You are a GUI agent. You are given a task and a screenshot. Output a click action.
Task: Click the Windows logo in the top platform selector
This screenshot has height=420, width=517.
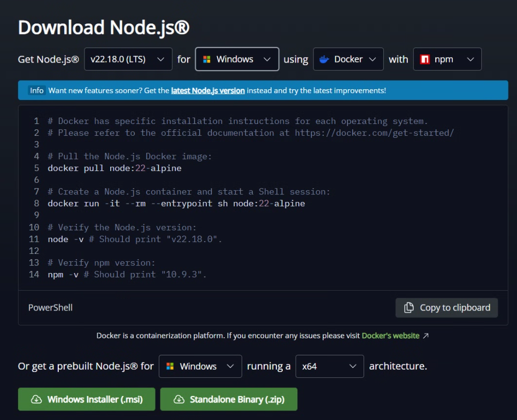(x=207, y=59)
